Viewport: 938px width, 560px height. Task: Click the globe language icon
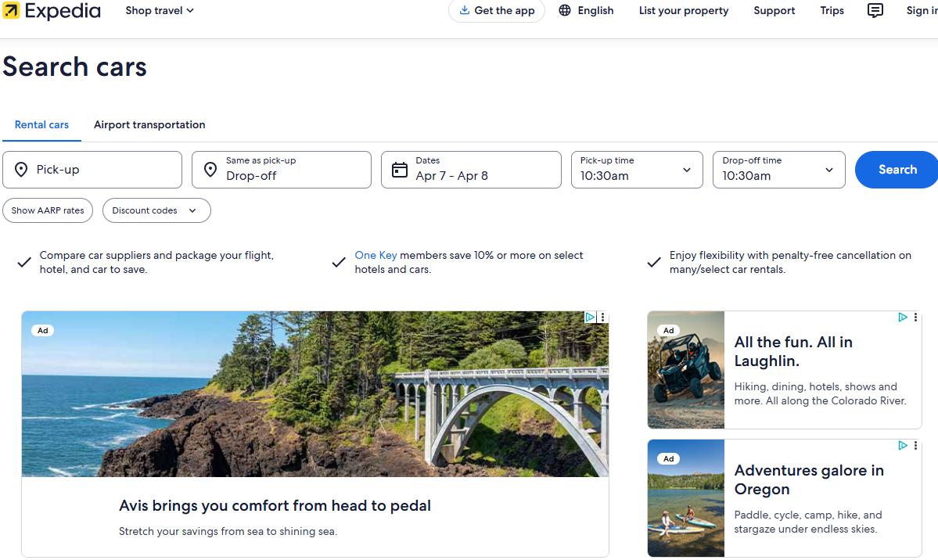565,11
